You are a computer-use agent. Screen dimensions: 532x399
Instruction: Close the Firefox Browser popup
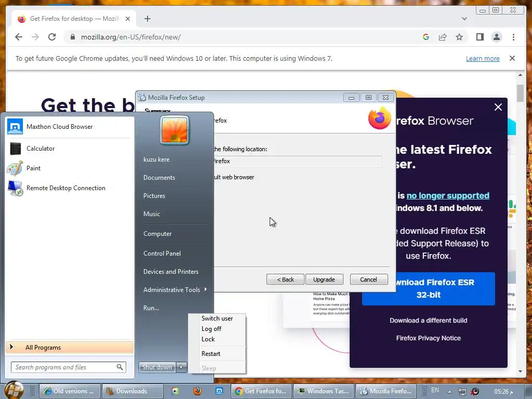point(498,107)
